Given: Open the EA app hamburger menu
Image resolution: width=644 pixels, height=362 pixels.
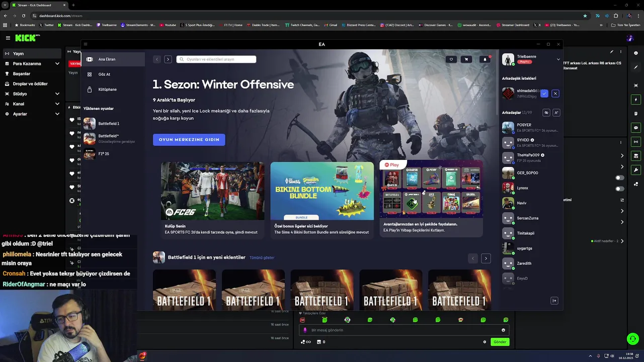Looking at the screenshot, I should [85, 44].
